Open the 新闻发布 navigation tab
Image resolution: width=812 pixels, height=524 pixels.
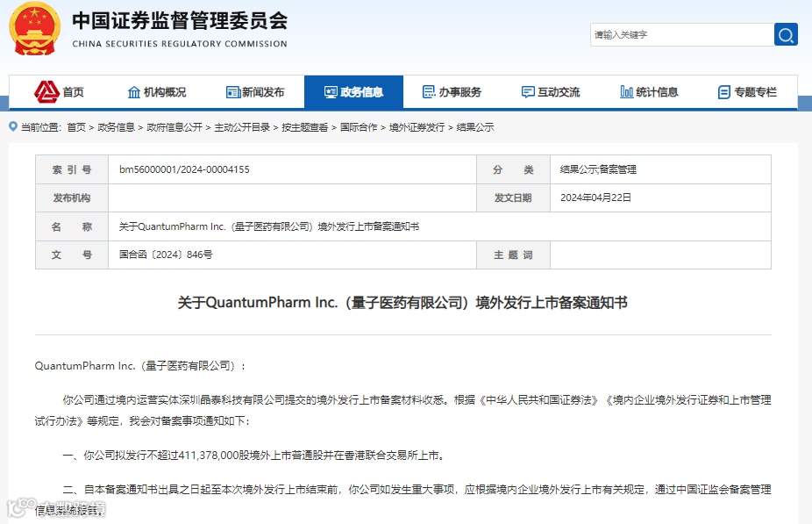coord(255,92)
